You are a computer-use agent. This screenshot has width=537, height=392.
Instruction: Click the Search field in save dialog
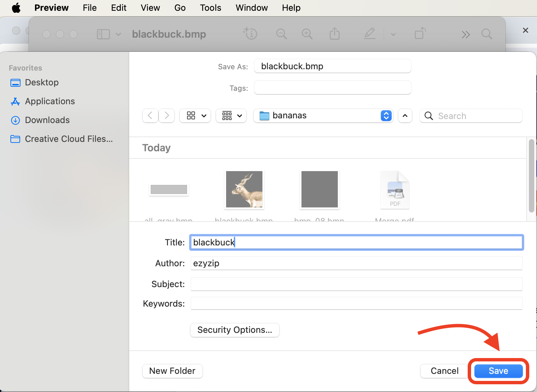(471, 116)
